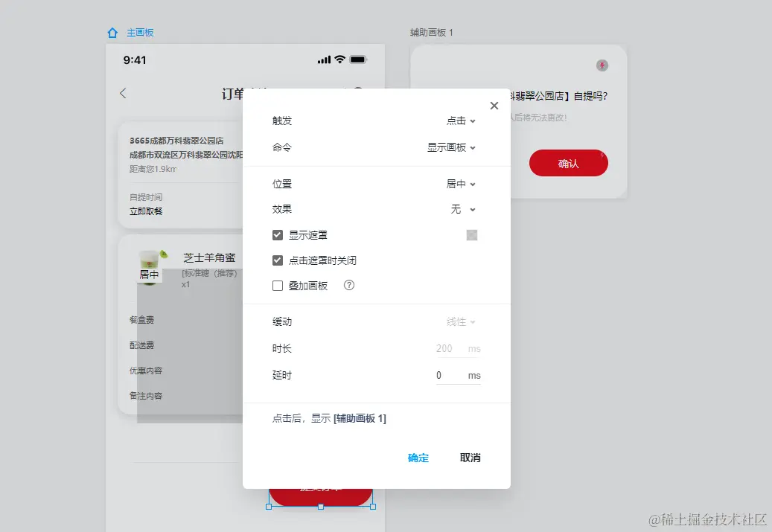Click the signal strength icon in status bar
772x532 pixels.
pos(324,60)
